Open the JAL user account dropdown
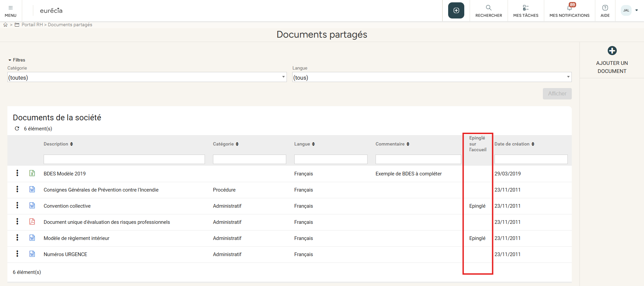 tap(629, 10)
